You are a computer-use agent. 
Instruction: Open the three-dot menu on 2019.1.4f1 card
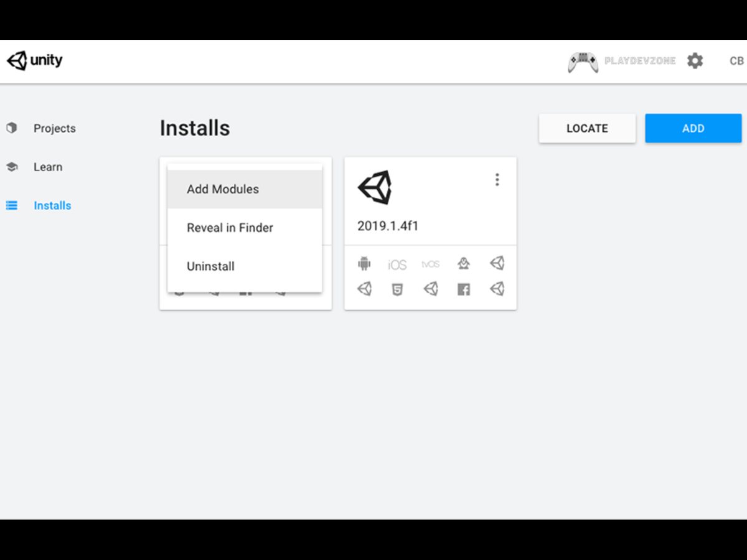tap(497, 180)
